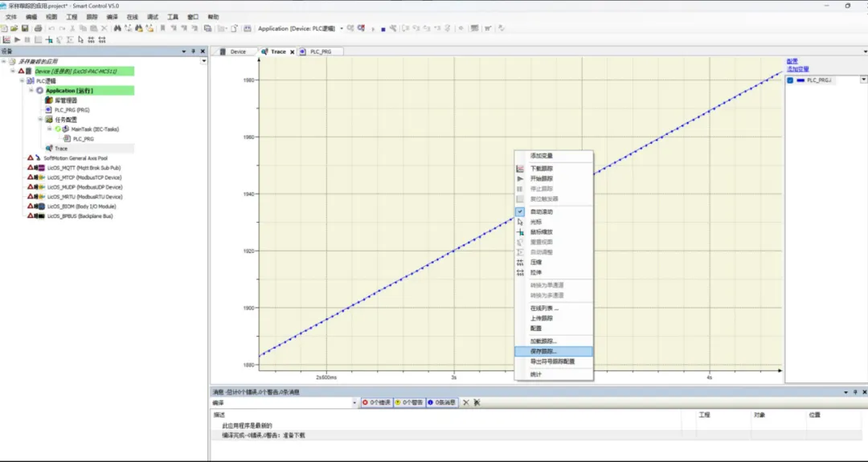Switch to the PLC_PRG editor tab

click(321, 51)
